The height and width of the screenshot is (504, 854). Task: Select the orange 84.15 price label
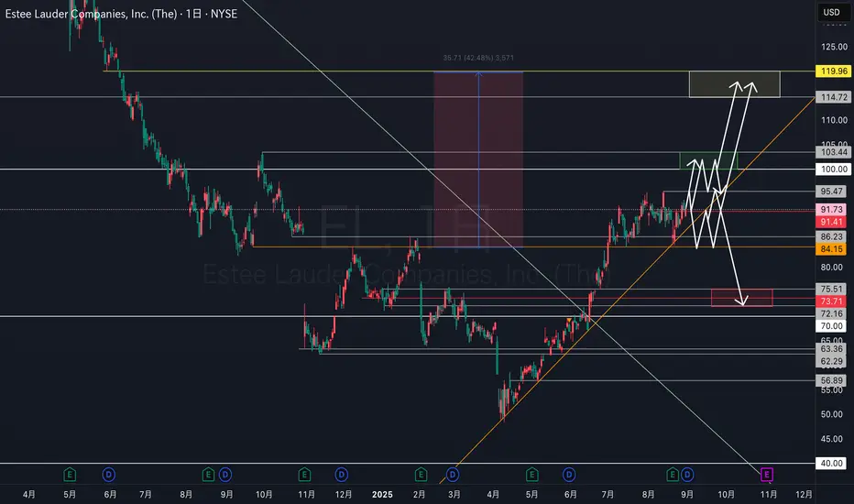[831, 249]
